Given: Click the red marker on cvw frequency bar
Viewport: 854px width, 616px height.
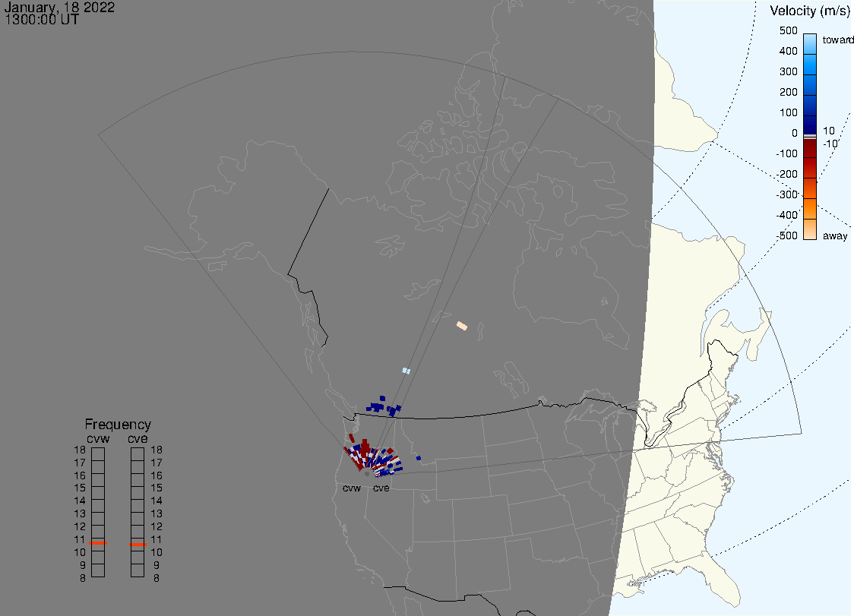Looking at the screenshot, I should click(98, 543).
